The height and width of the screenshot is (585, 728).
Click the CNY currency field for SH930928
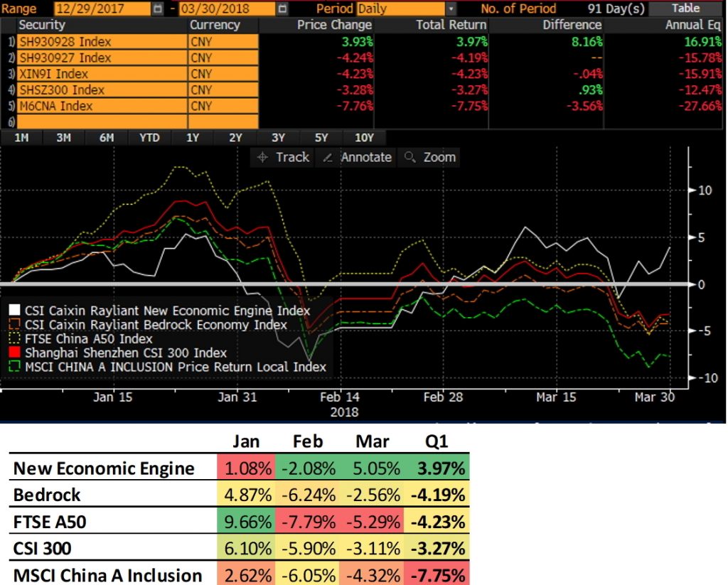coord(223,42)
